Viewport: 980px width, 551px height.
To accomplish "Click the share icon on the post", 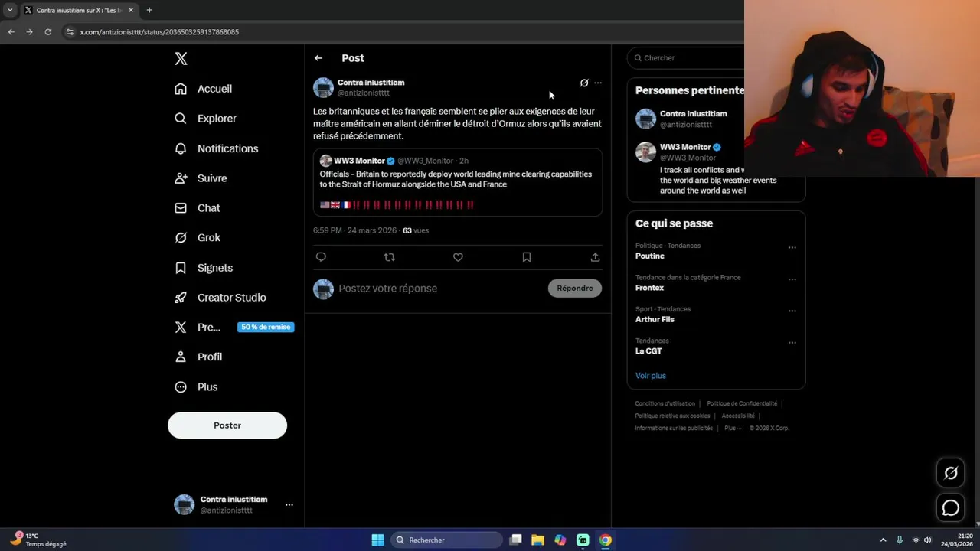I will (x=595, y=257).
